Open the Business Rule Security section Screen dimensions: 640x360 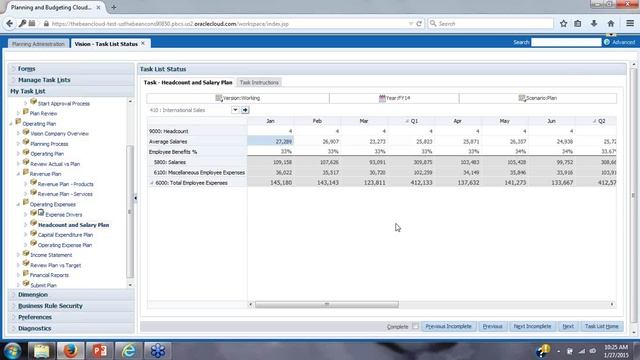[71, 306]
